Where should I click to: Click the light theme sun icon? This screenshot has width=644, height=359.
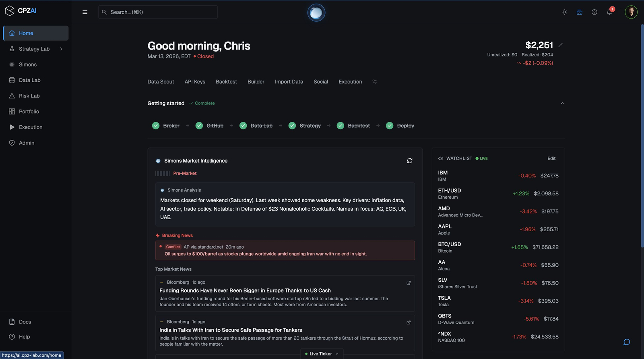565,12
